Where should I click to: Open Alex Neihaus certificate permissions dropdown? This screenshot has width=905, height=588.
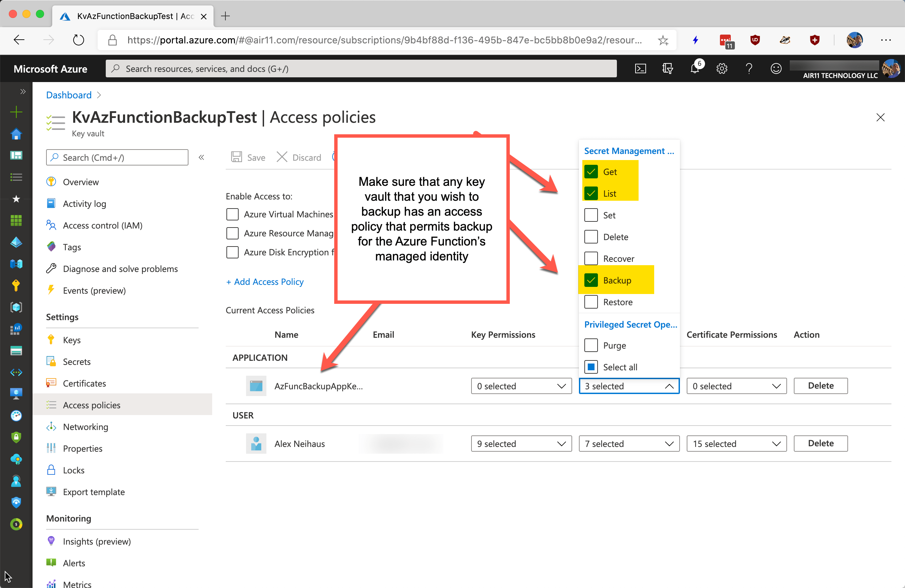click(736, 444)
